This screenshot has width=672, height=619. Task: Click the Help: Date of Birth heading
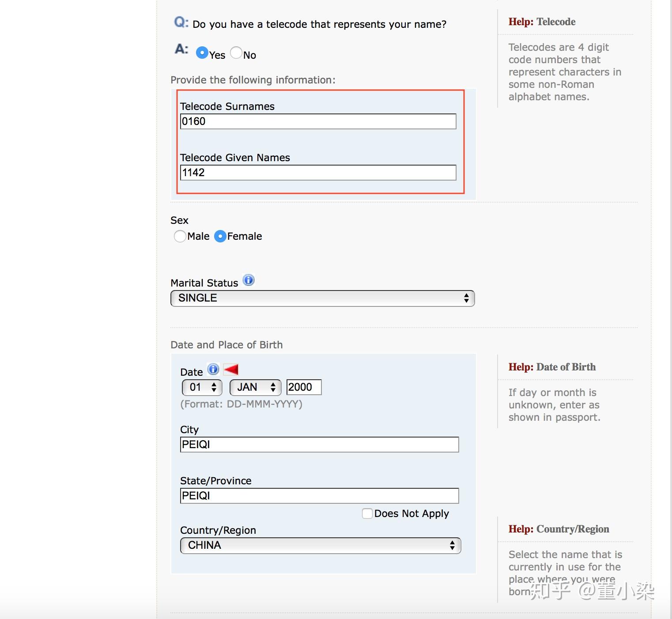tap(552, 367)
